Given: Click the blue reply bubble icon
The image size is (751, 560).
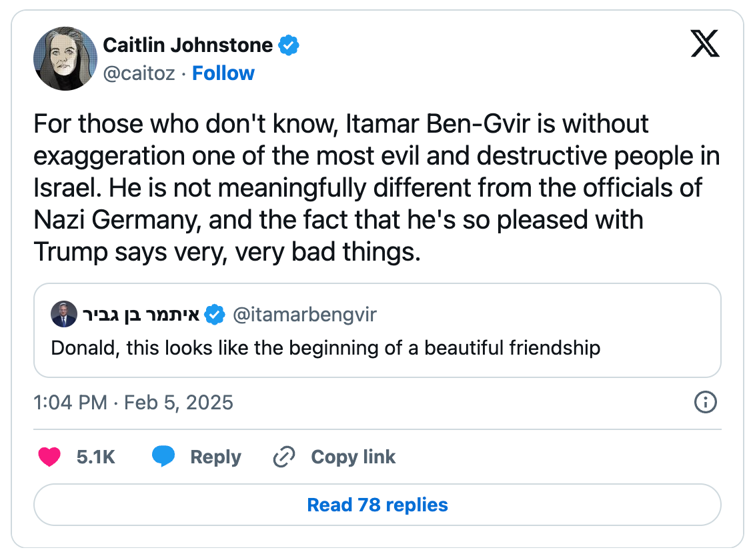Looking at the screenshot, I should (x=163, y=456).
